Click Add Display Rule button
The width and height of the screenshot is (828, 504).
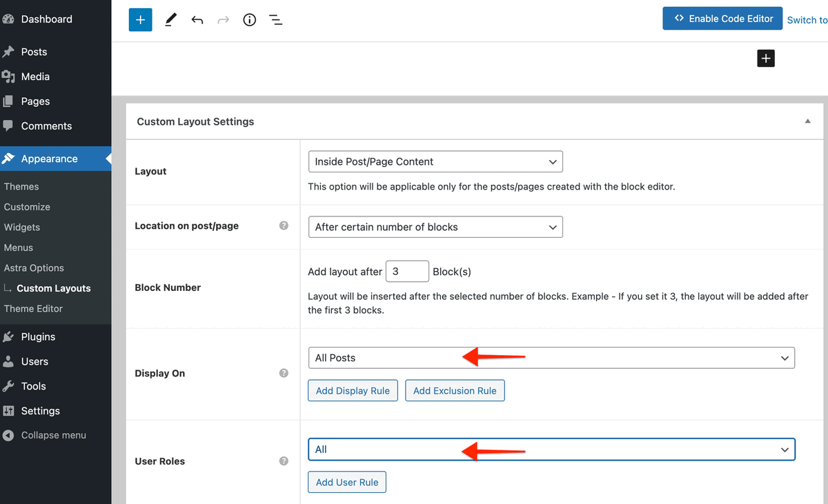pyautogui.click(x=353, y=390)
